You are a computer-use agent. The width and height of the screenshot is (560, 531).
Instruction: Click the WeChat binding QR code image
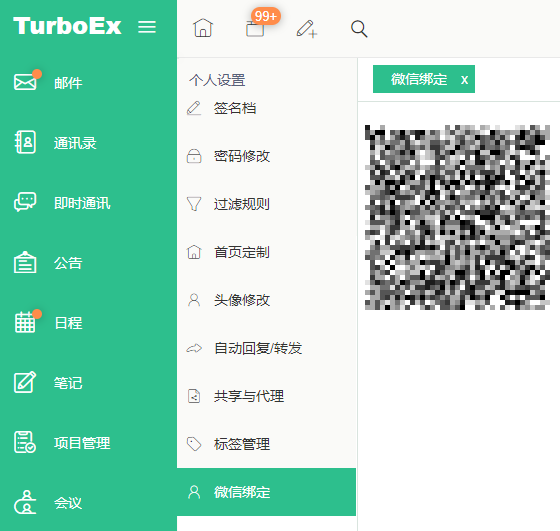pos(457,217)
